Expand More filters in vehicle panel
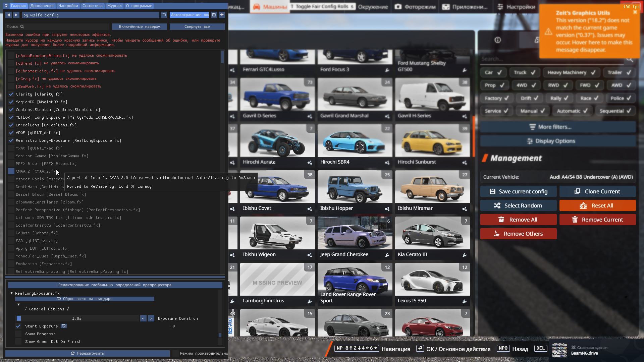 558,127
